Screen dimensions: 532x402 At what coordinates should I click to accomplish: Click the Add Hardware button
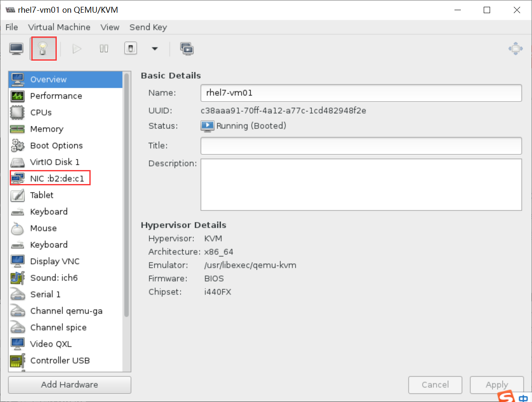tap(69, 385)
